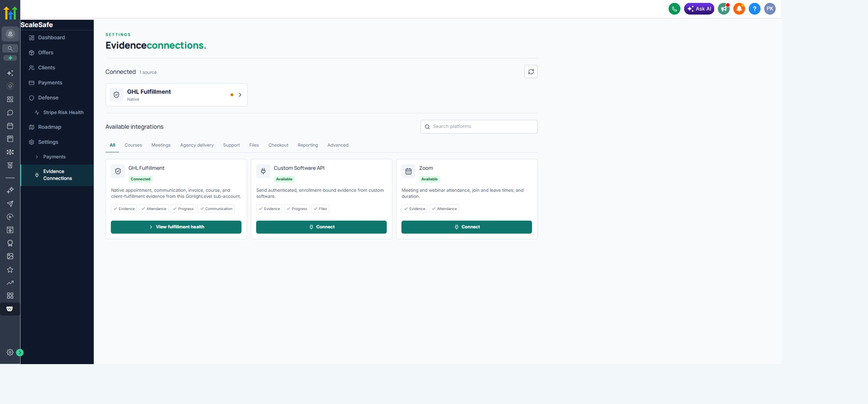This screenshot has width=868, height=404.
Task: Open Offers in ScaleSafe menu
Action: [57, 53]
